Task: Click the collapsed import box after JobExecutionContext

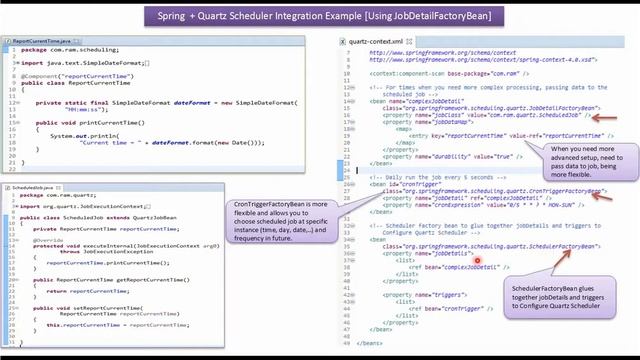Action: click(148, 207)
